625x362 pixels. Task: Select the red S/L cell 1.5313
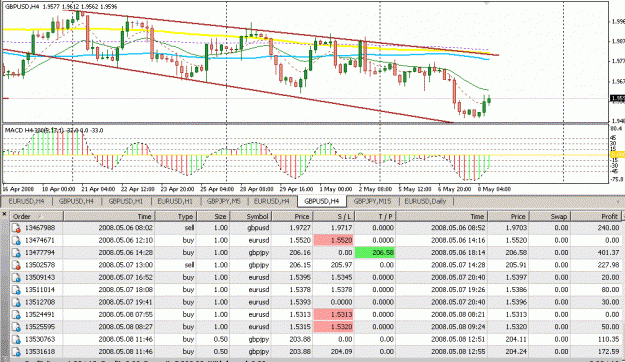(x=334, y=315)
